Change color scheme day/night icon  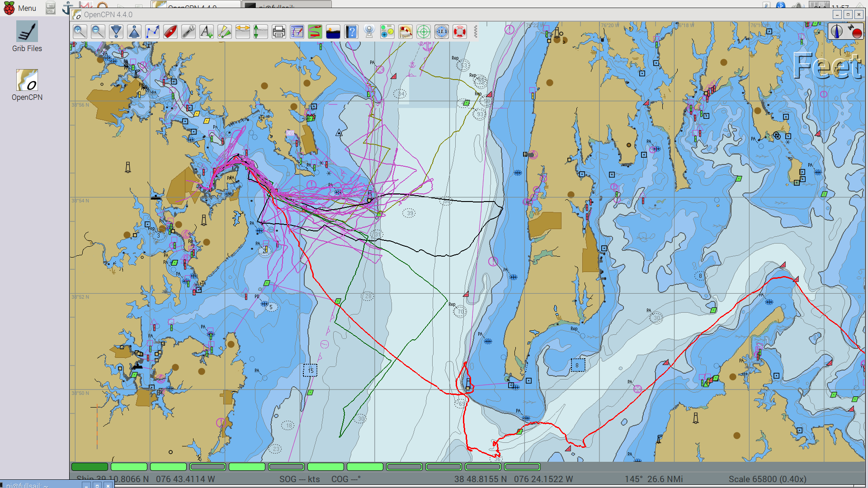pyautogui.click(x=333, y=32)
